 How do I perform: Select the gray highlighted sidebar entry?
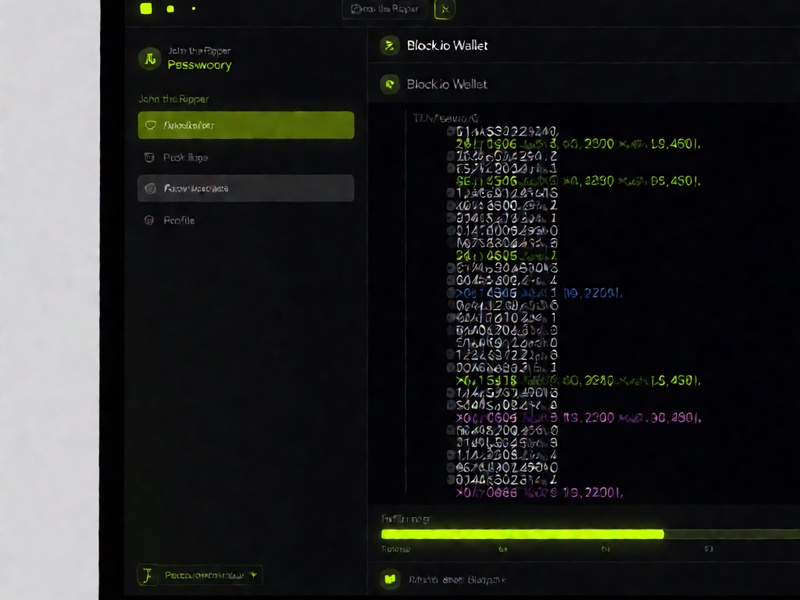tap(246, 188)
